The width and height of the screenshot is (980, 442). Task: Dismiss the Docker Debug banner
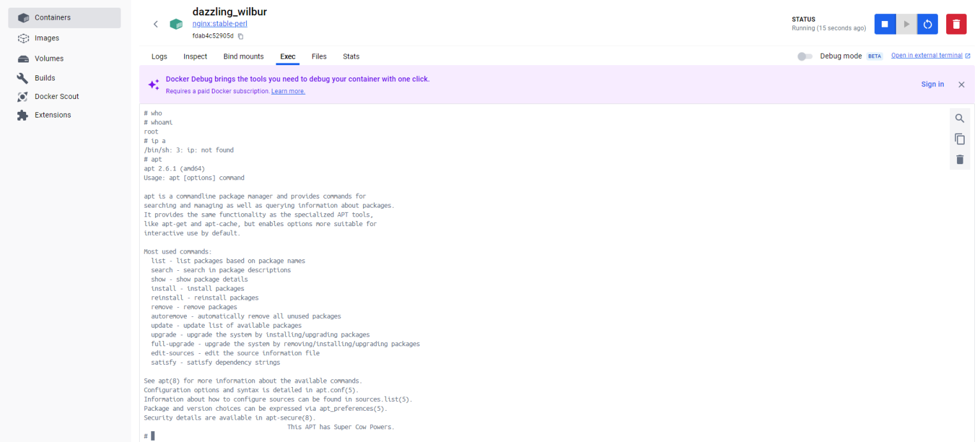click(961, 84)
